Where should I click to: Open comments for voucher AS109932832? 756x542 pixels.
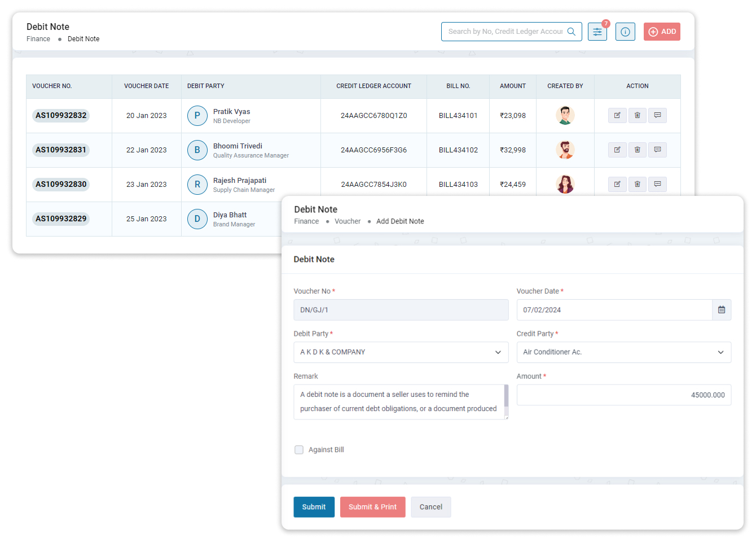click(x=657, y=116)
